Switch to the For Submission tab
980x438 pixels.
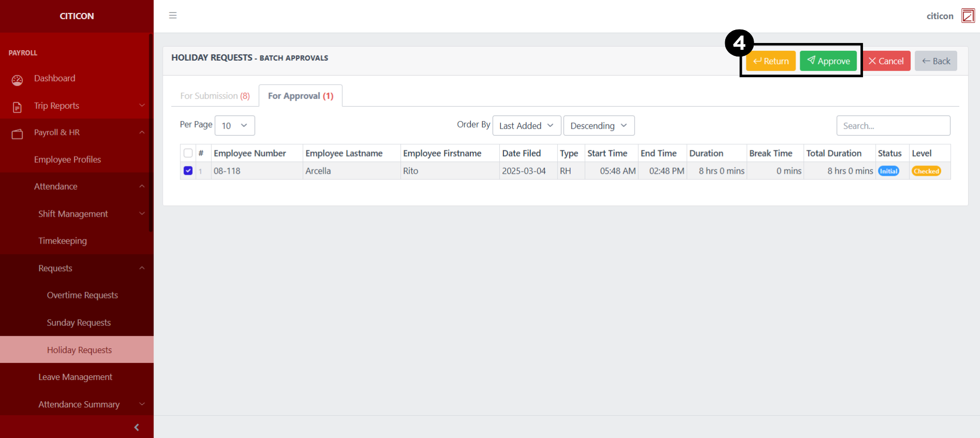click(215, 96)
